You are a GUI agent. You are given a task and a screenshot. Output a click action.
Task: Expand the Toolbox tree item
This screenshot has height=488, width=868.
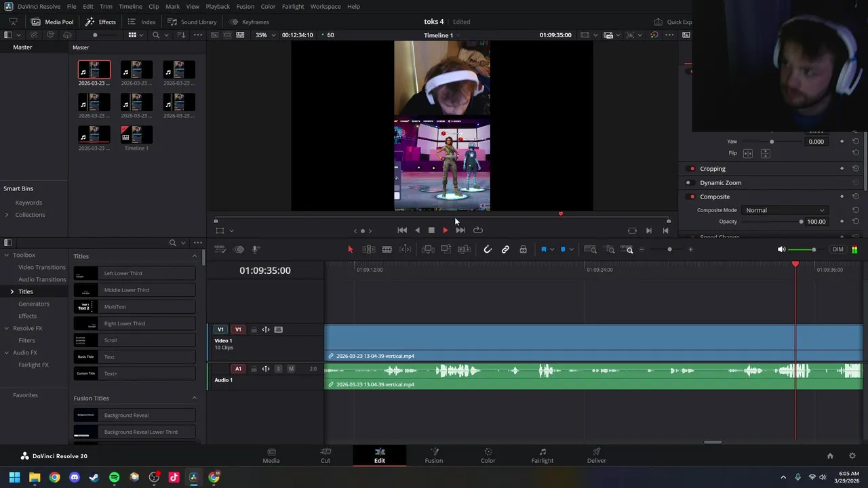(x=6, y=255)
